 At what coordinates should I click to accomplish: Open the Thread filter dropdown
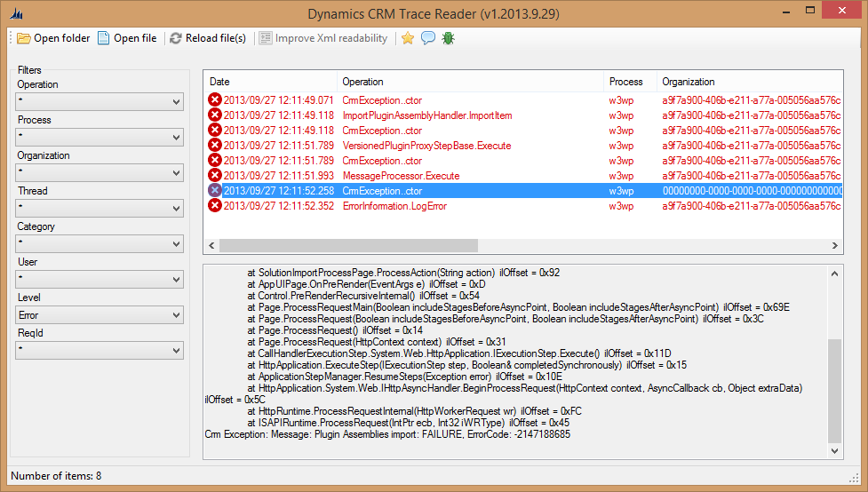pos(100,208)
